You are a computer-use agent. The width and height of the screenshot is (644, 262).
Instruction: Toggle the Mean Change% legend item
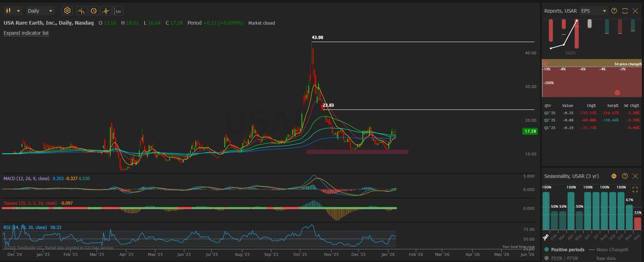point(609,249)
